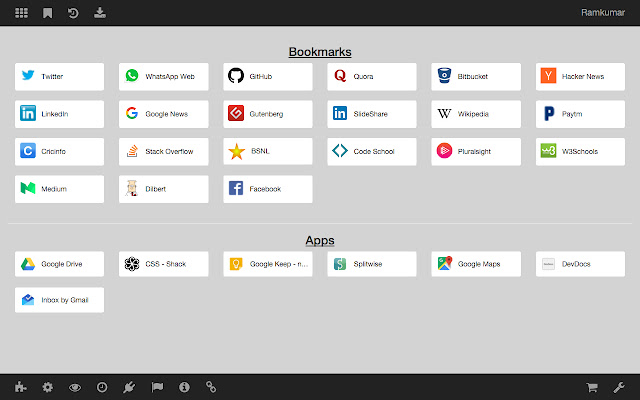Click the Pluralsight pink icon
640x400 pixels.
coord(444,151)
